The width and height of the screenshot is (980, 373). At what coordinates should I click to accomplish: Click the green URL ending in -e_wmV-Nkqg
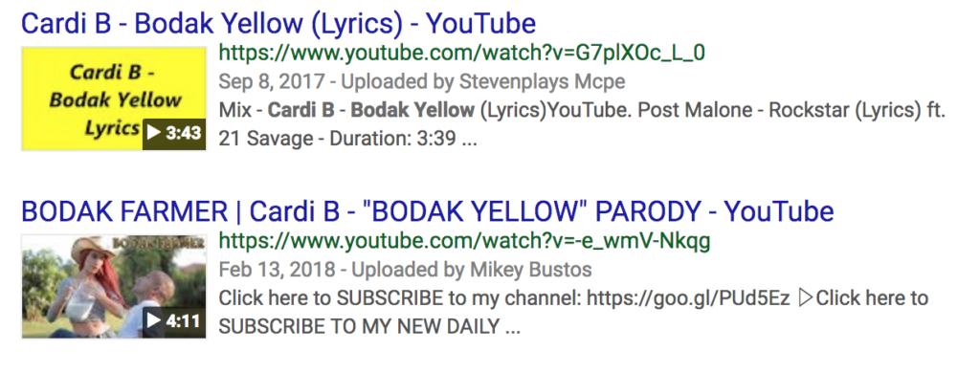(x=464, y=241)
